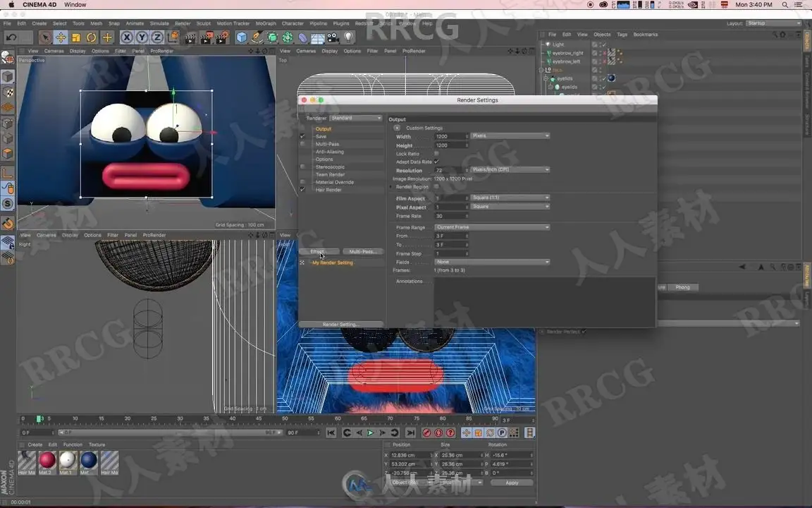Image resolution: width=812 pixels, height=508 pixels.
Task: Open the Pixel Aspect Square dropdown
Action: [x=510, y=206]
